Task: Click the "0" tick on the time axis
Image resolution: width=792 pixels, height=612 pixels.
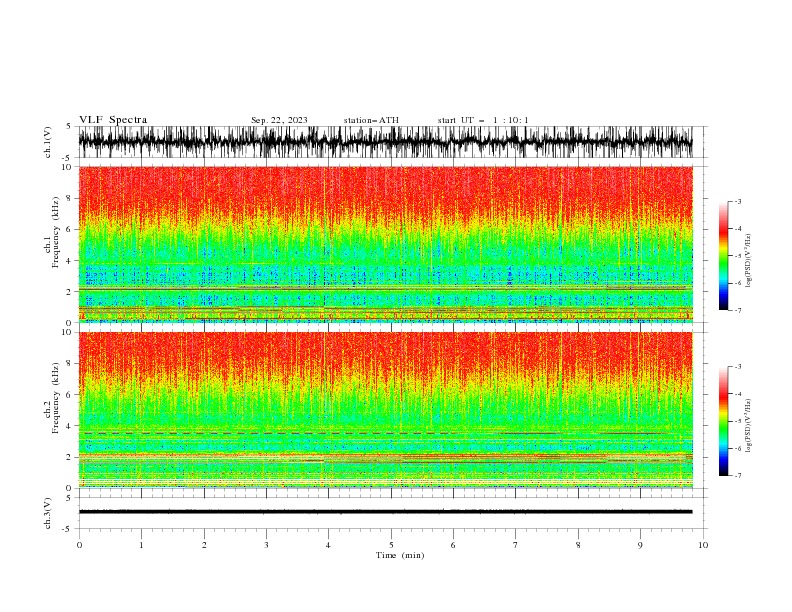Action: coord(79,545)
